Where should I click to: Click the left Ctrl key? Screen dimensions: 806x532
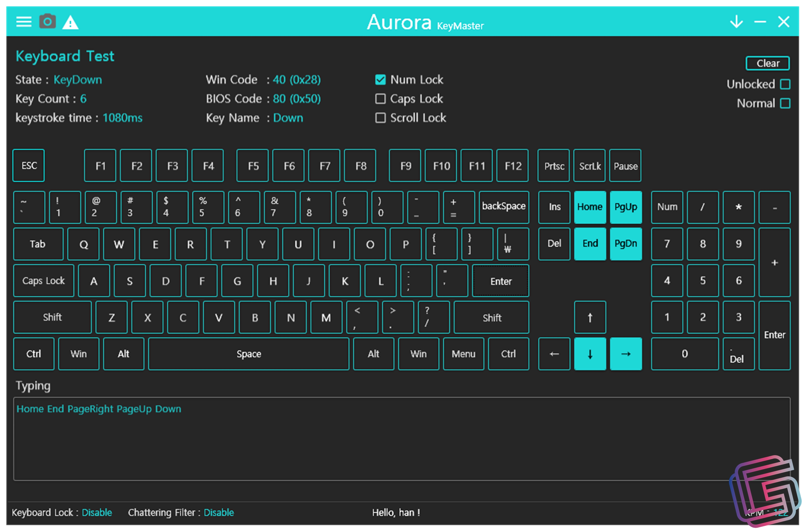[x=34, y=354]
